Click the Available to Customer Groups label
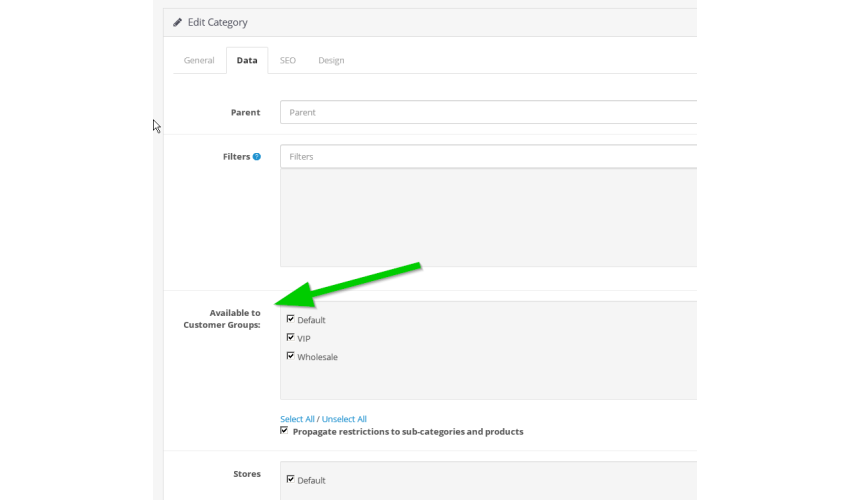The image size is (850, 500). (222, 319)
